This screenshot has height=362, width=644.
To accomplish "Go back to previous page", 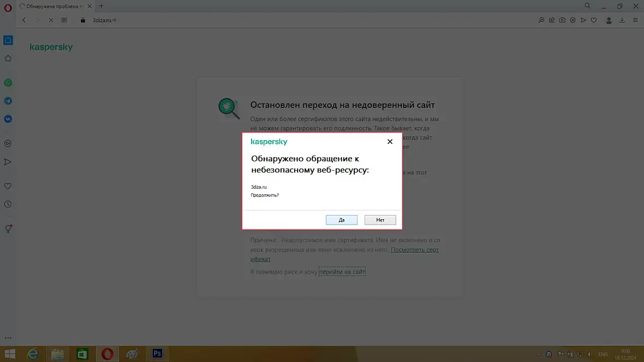I will click(x=24, y=20).
